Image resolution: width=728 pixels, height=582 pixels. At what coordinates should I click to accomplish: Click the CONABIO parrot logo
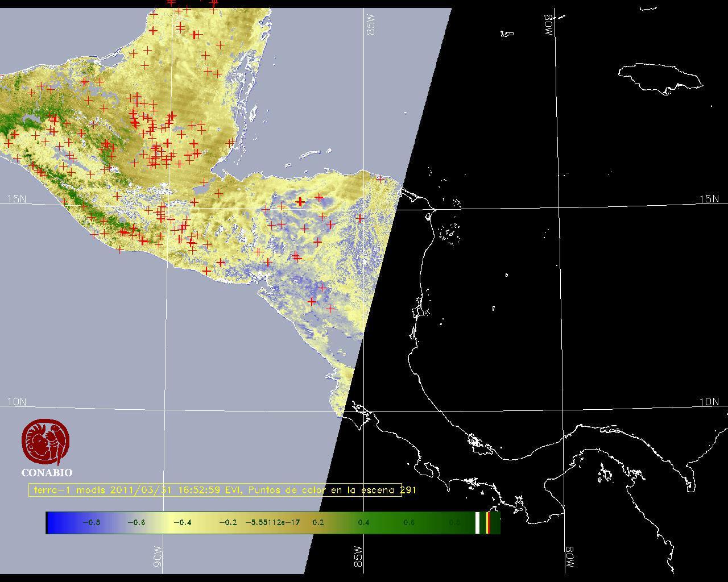45,442
